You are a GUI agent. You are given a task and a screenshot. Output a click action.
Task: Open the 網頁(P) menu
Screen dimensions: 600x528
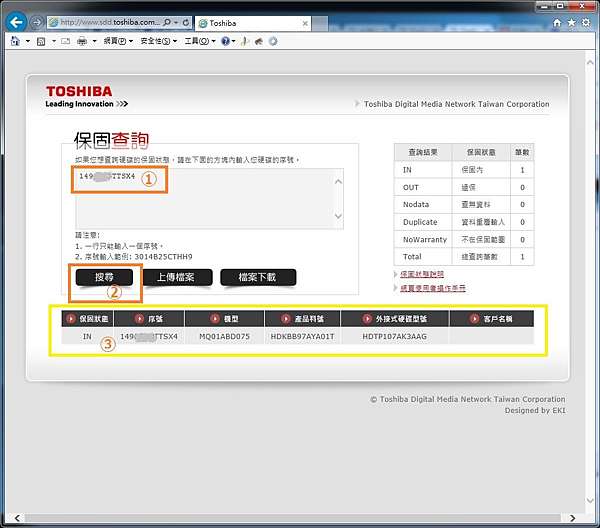pyautogui.click(x=118, y=41)
